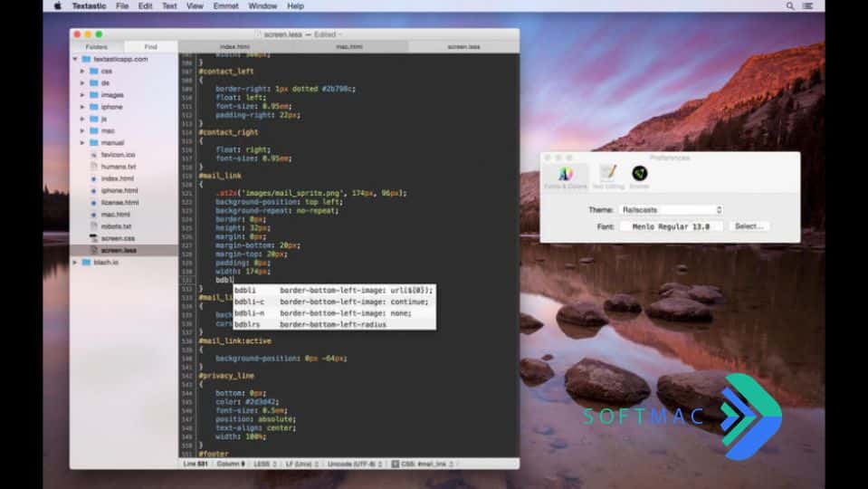Viewport: 868px width, 489px height.
Task: Click the #privacy_line selector in the editor
Action: click(x=226, y=376)
